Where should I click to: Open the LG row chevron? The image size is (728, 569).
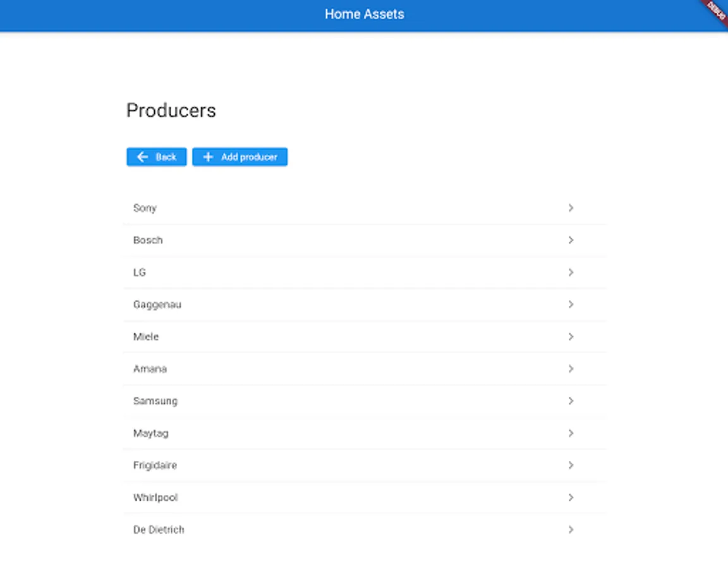571,272
